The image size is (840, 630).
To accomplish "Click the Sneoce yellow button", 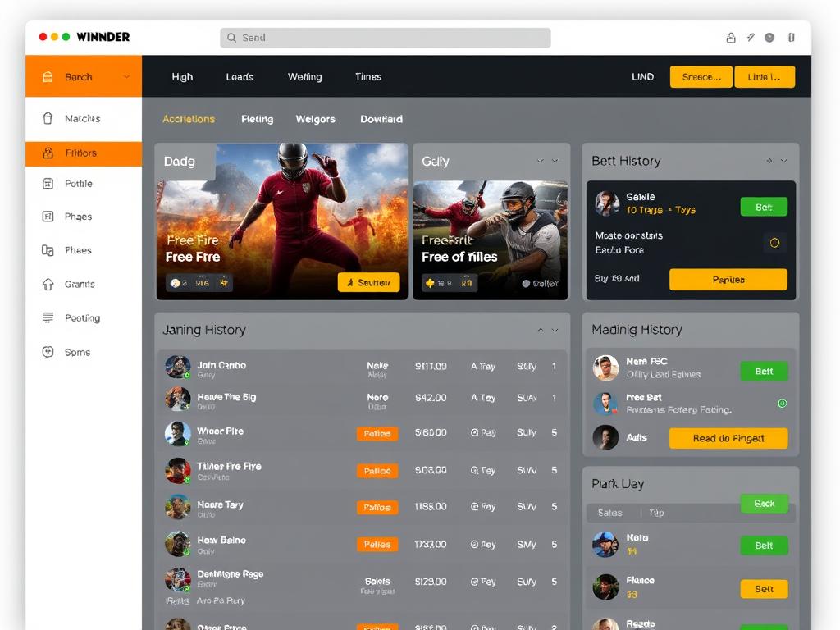I will click(x=701, y=76).
